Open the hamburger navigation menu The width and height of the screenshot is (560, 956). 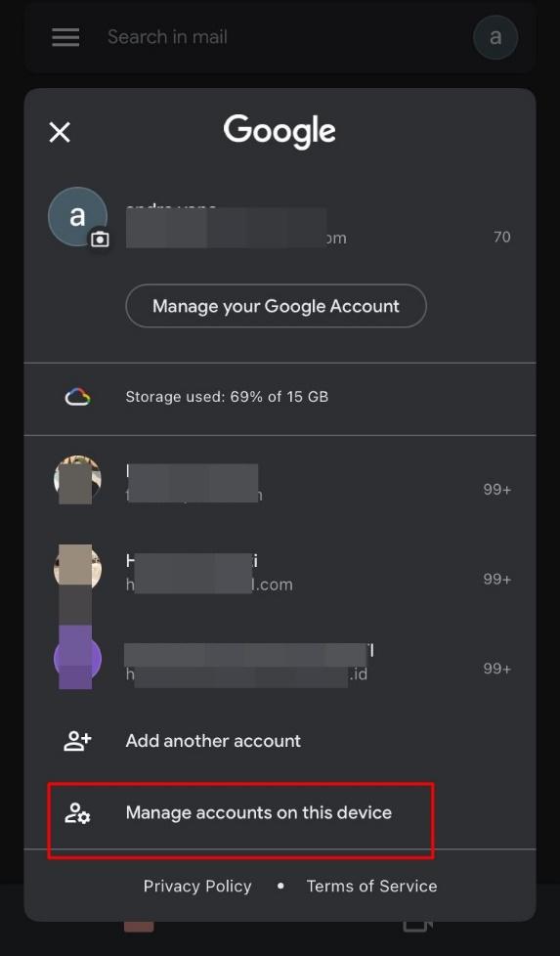pyautogui.click(x=65, y=37)
